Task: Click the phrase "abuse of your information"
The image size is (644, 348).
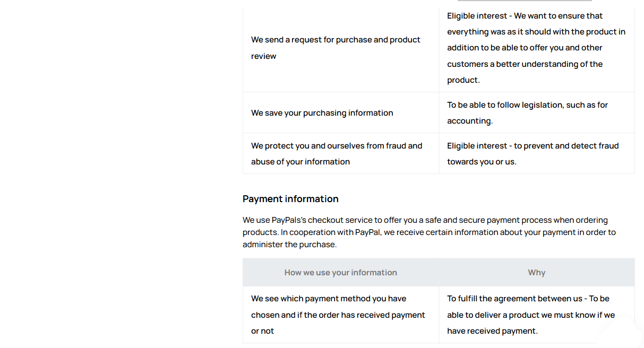Action: [x=300, y=162]
